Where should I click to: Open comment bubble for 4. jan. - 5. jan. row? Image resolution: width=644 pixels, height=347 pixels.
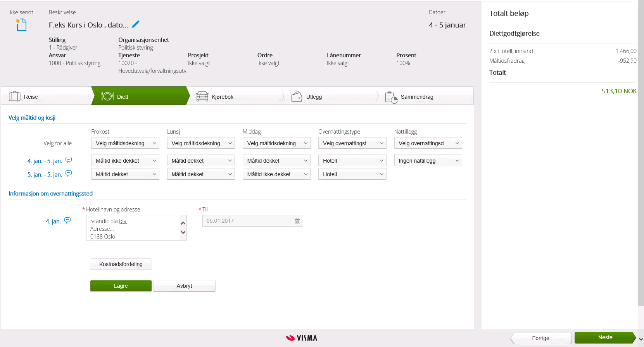click(x=69, y=160)
